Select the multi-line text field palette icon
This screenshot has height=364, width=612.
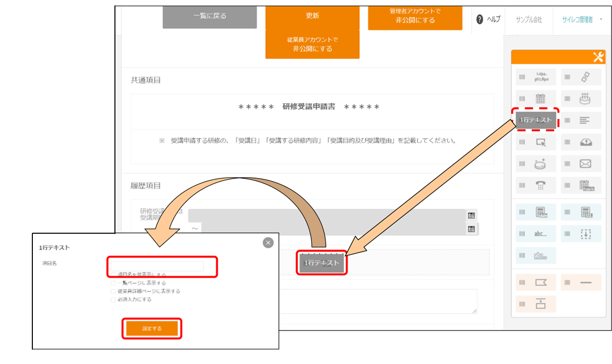585,120
